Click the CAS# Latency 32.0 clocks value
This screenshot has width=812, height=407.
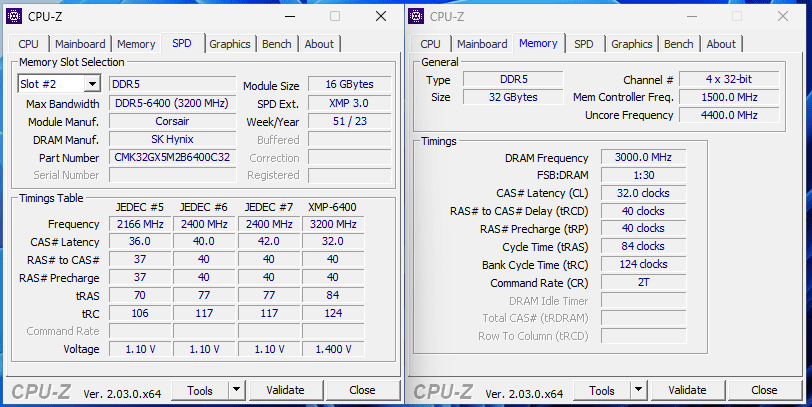tap(643, 193)
